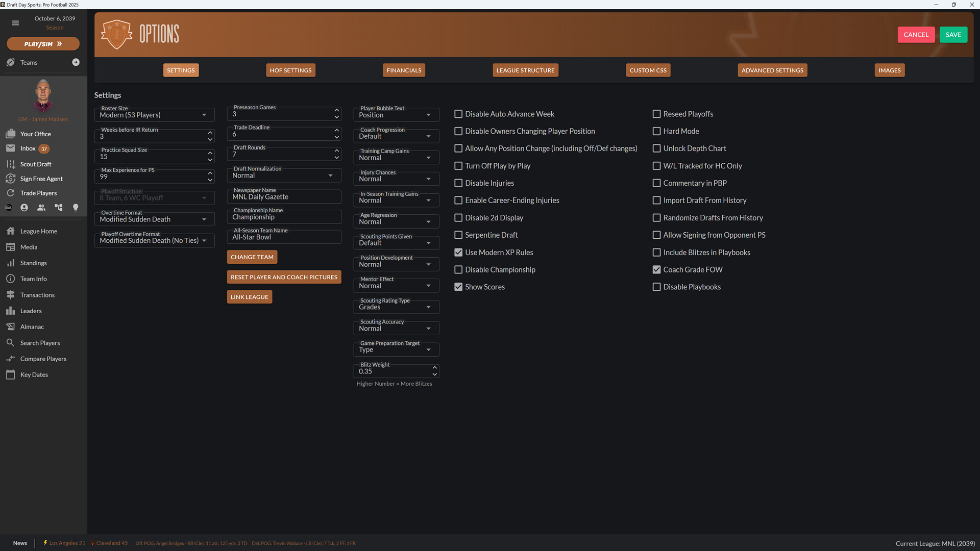The height and width of the screenshot is (551, 980).
Task: Click the staff group icon in the sidebar
Action: point(41,208)
